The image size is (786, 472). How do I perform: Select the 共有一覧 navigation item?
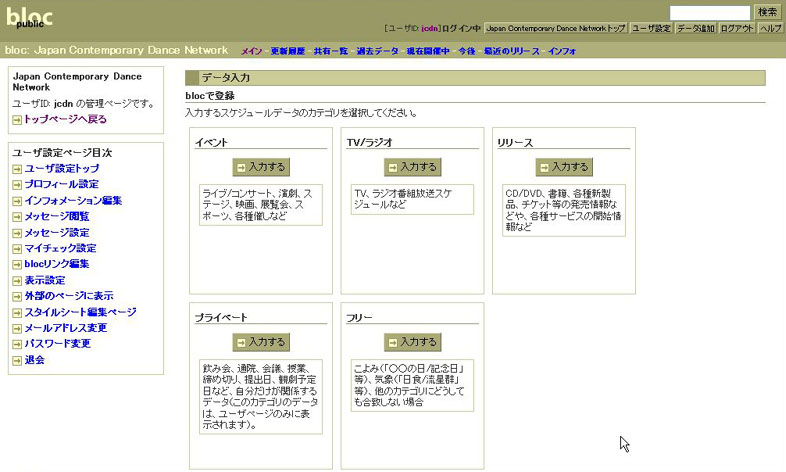pos(331,51)
